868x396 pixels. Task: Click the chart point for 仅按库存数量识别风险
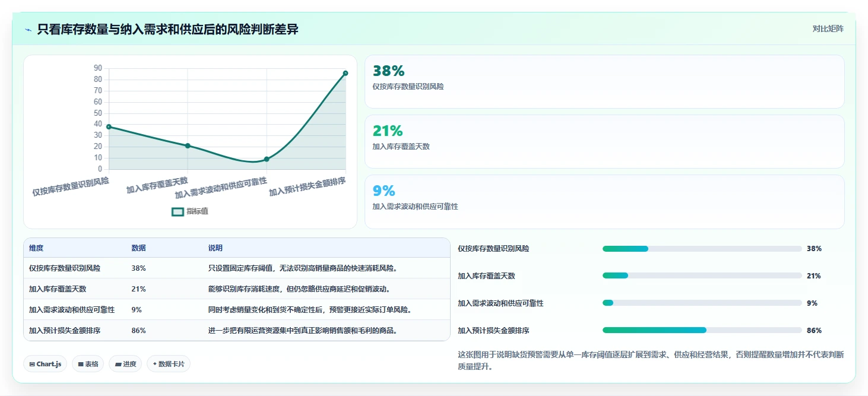click(109, 126)
